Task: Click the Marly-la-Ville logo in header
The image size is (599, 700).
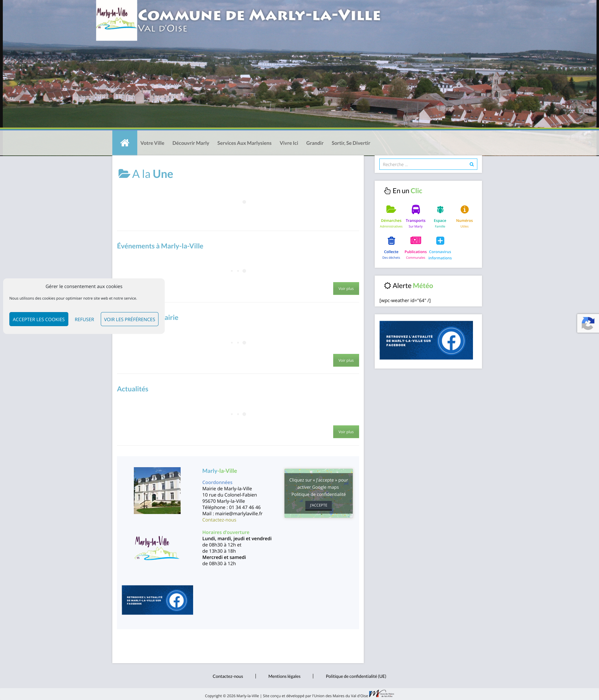Action: pyautogui.click(x=116, y=20)
